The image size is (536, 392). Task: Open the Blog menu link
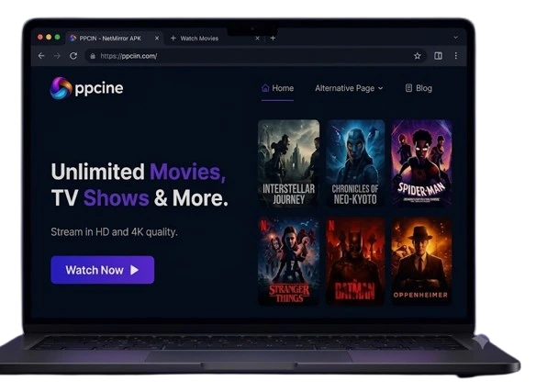pos(419,88)
